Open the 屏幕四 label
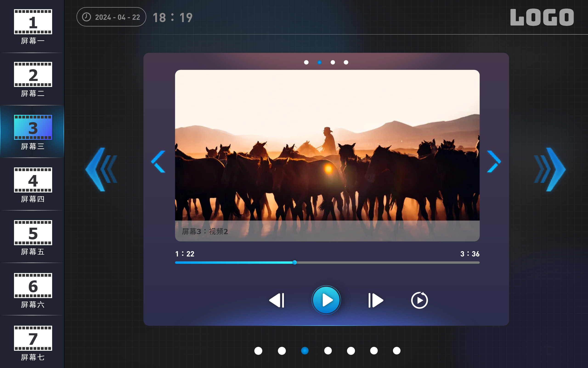Screen dimensions: 588x368 point(33,199)
